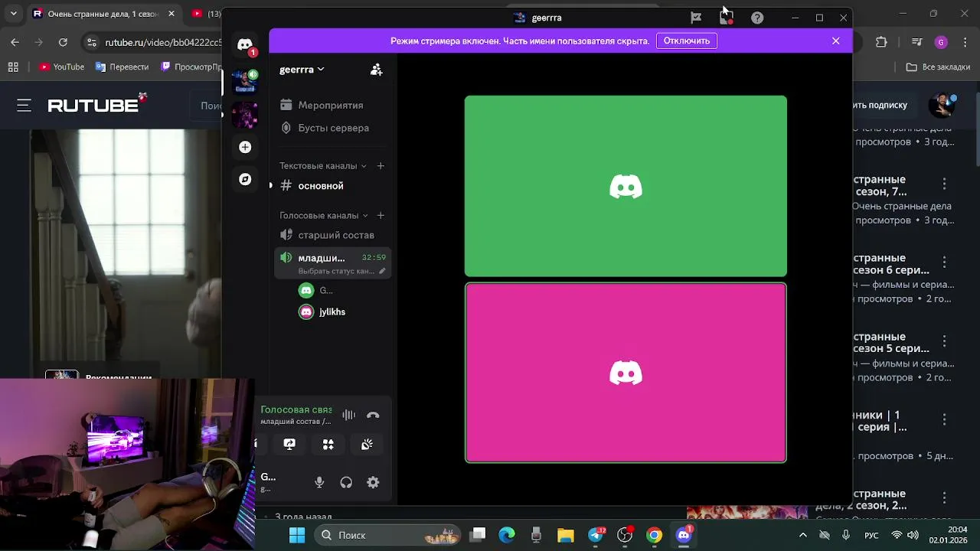The image size is (980, 551).
Task: Open the Windows Start menu
Action: tap(297, 535)
